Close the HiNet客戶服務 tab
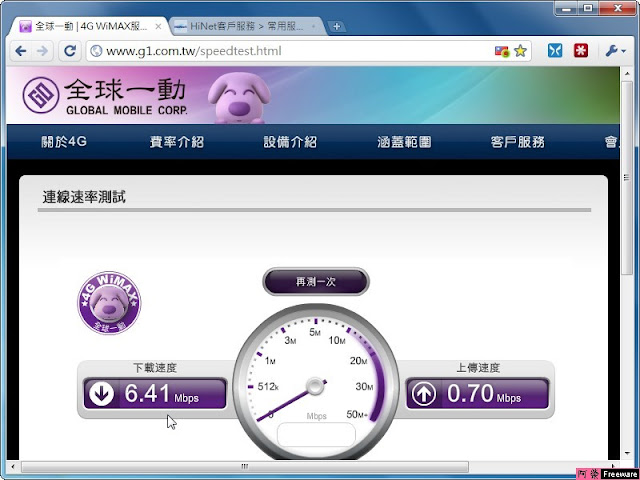 click(x=313, y=27)
